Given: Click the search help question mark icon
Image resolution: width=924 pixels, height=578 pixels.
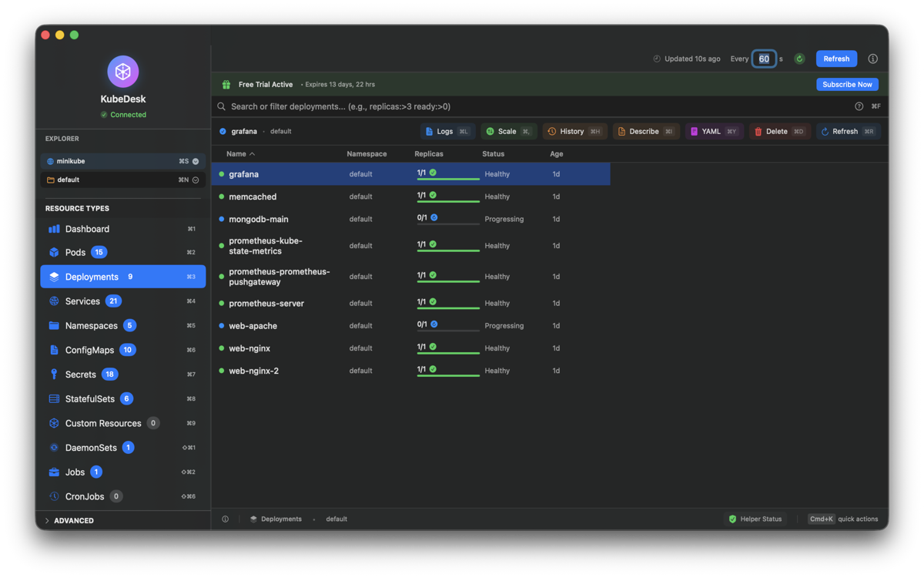Looking at the screenshot, I should click(859, 106).
